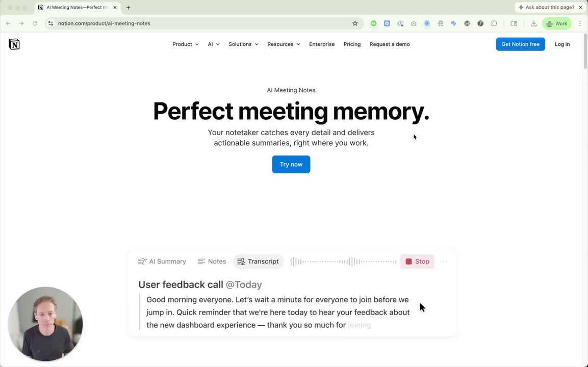This screenshot has width=588, height=367.
Task: Click the 'Your notetaker catches every detail' subtitle
Action: [x=291, y=138]
